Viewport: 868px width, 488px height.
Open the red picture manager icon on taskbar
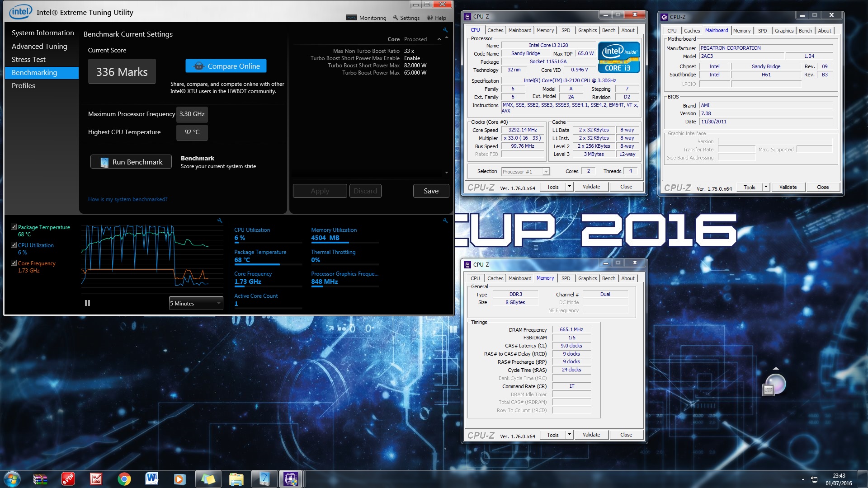pyautogui.click(x=96, y=479)
